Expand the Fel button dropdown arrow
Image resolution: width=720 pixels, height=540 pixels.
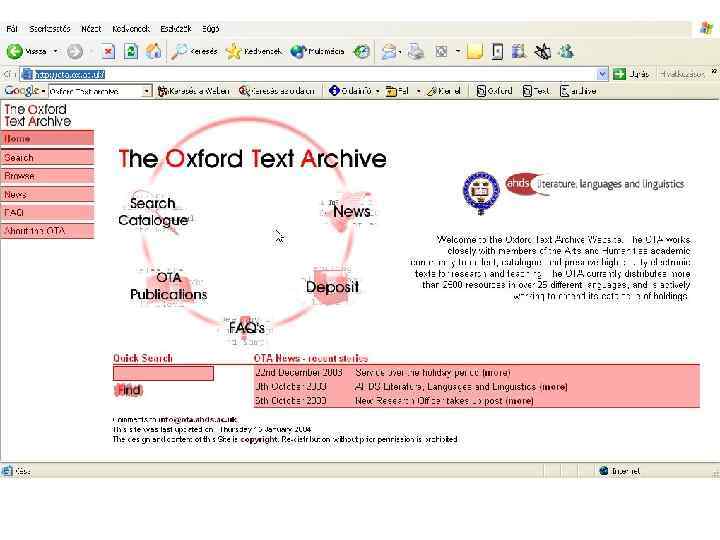[418, 91]
